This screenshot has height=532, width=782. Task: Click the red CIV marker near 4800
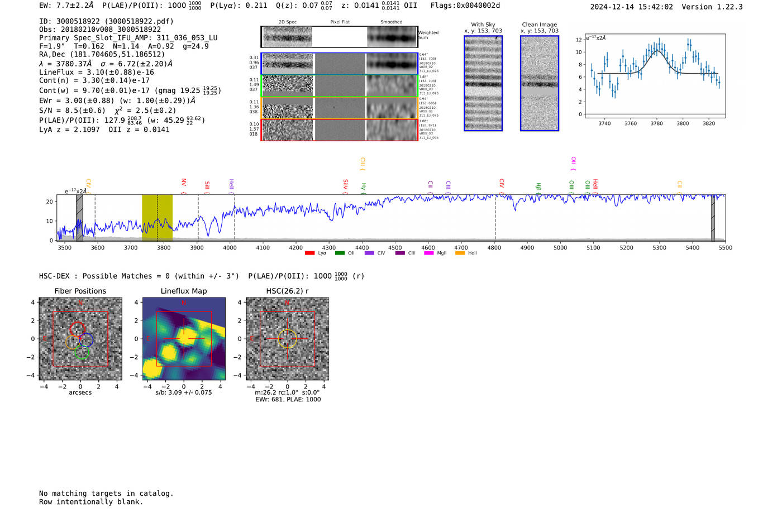click(x=502, y=185)
